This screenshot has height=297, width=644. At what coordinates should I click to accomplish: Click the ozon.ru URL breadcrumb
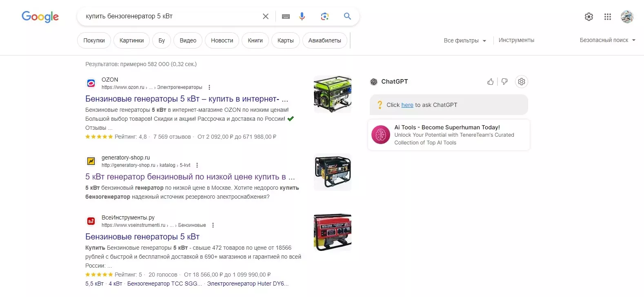152,87
